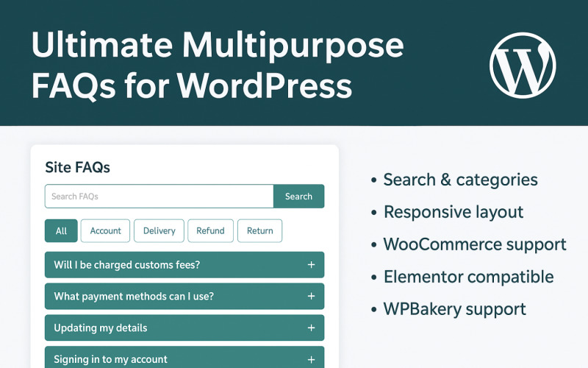The height and width of the screenshot is (368, 588).
Task: Click the plus icon beside Updating my details
Action: point(311,328)
